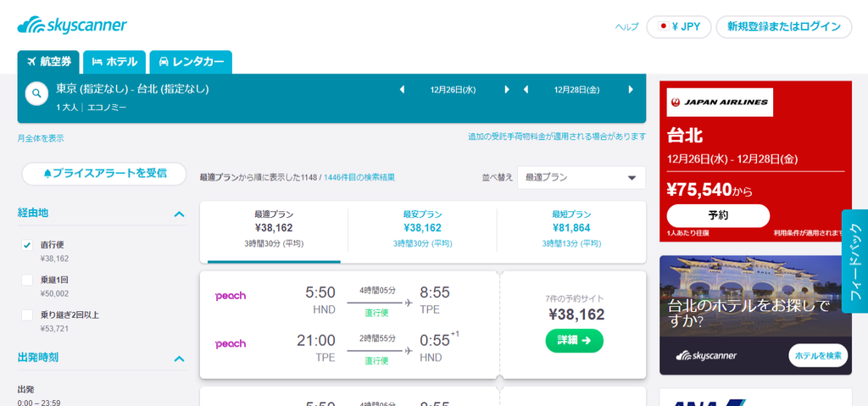Switch to the ホテル tab
Screen dimensions: 868x406
pyautogui.click(x=114, y=62)
